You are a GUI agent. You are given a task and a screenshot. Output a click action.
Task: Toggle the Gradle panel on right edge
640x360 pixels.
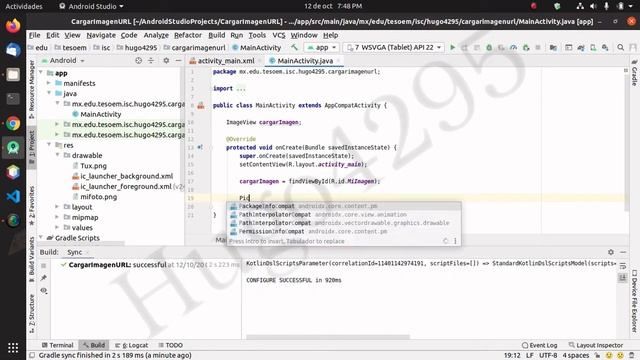click(634, 73)
